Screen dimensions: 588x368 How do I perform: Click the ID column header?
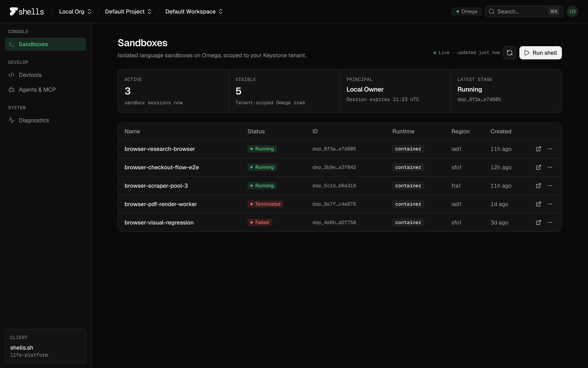coord(315,131)
